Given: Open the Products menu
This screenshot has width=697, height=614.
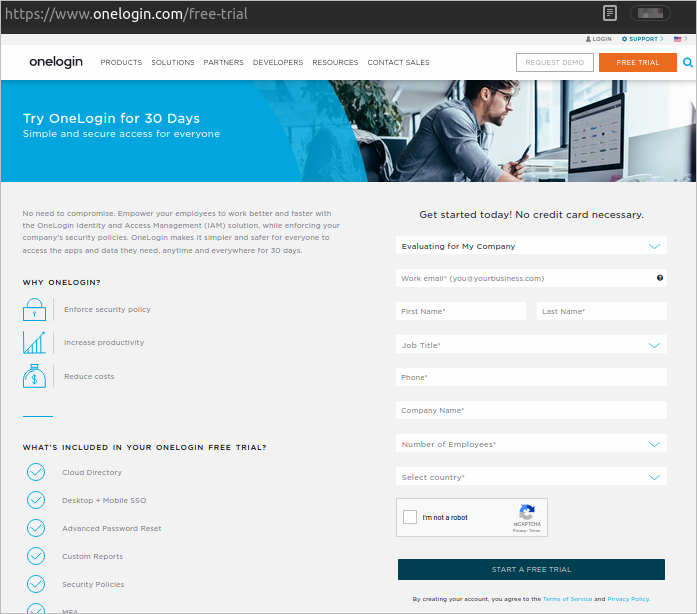Looking at the screenshot, I should click(x=121, y=62).
